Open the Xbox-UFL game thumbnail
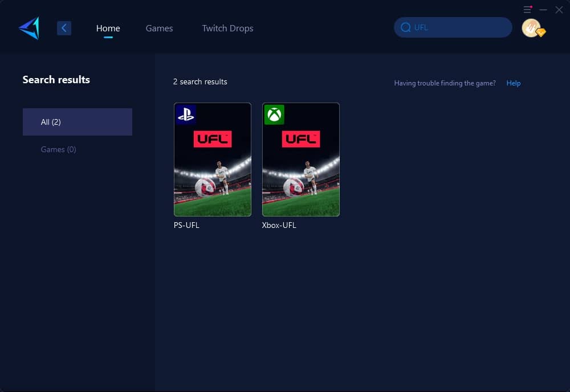This screenshot has height=392, width=570. [x=300, y=160]
